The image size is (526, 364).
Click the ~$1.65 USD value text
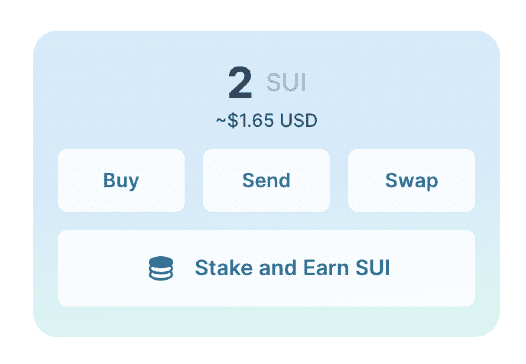(266, 120)
